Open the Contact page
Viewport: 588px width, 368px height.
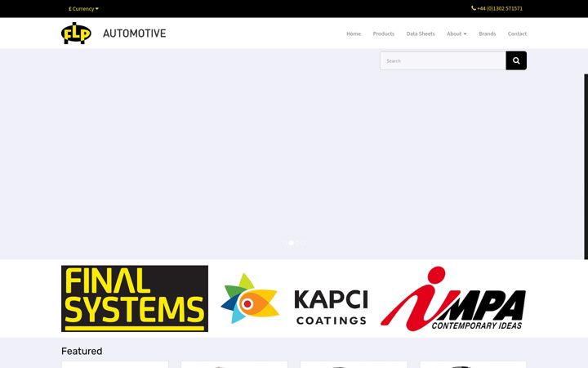click(517, 34)
